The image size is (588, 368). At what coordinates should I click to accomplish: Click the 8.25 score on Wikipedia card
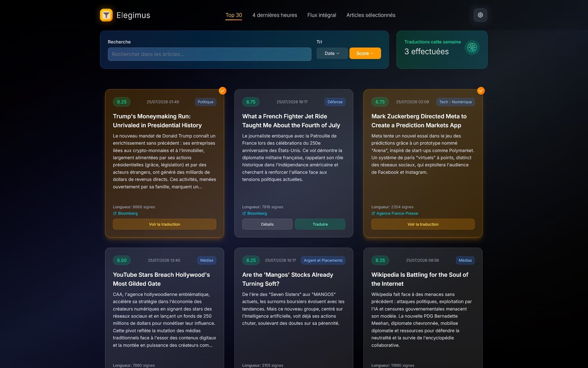[380, 260]
